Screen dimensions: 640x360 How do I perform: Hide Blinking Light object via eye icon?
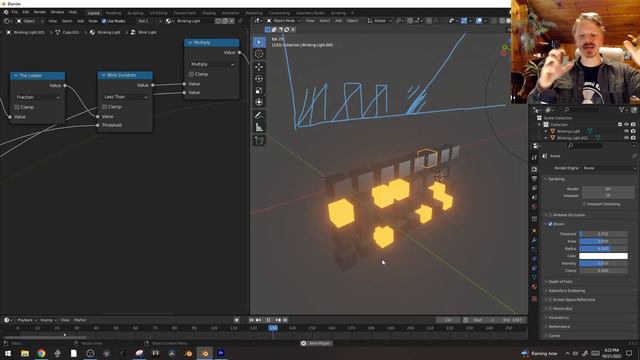(x=627, y=131)
